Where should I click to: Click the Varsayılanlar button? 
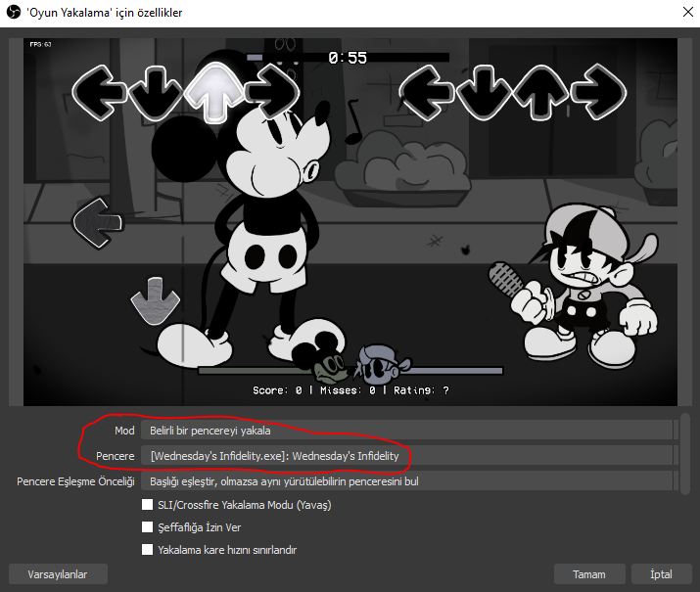(x=58, y=574)
